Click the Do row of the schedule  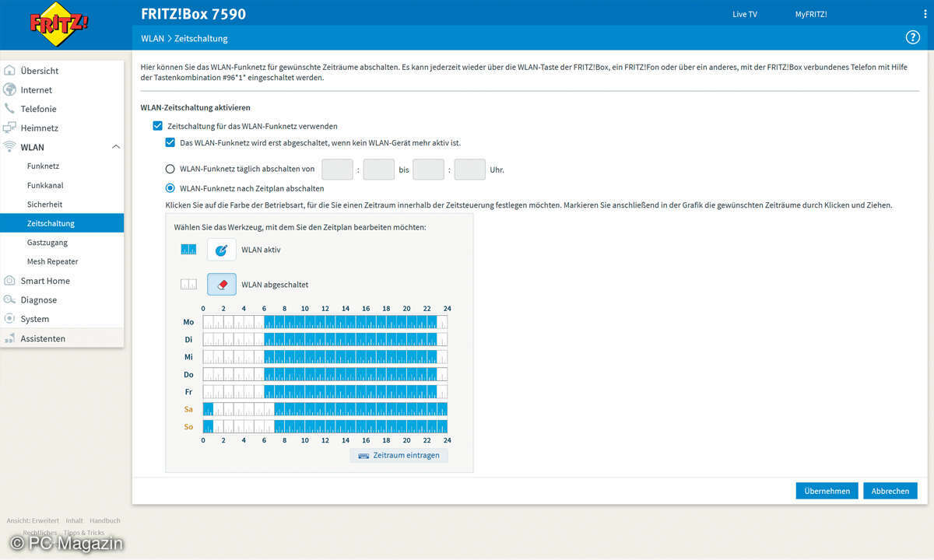coord(325,374)
